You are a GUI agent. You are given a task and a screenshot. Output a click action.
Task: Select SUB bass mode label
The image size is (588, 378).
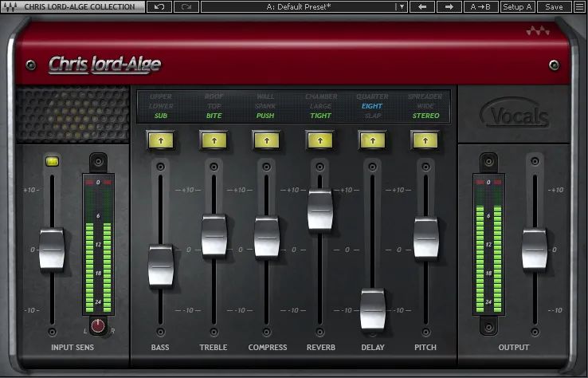161,116
